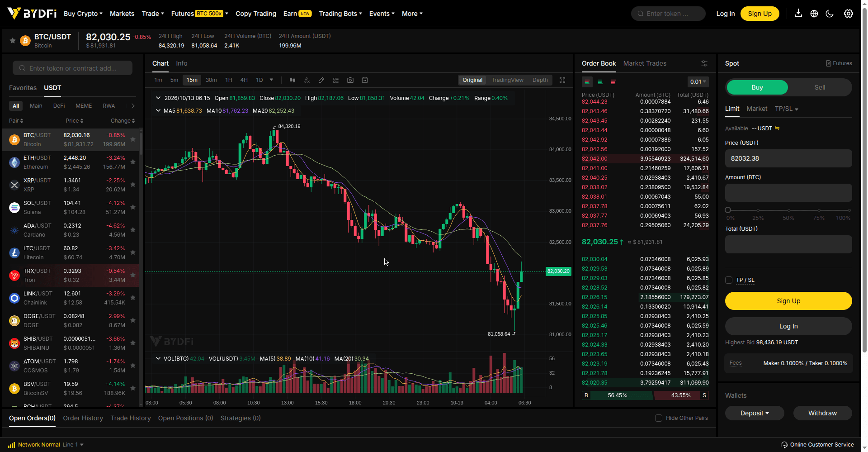
Task: Switch order side to Sell
Action: (x=820, y=87)
